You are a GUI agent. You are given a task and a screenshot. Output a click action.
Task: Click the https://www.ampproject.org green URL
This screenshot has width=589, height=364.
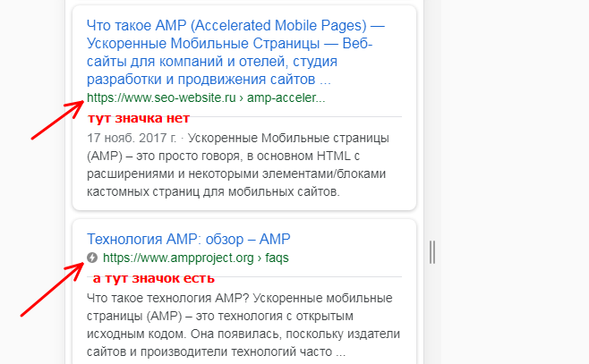[x=178, y=258]
